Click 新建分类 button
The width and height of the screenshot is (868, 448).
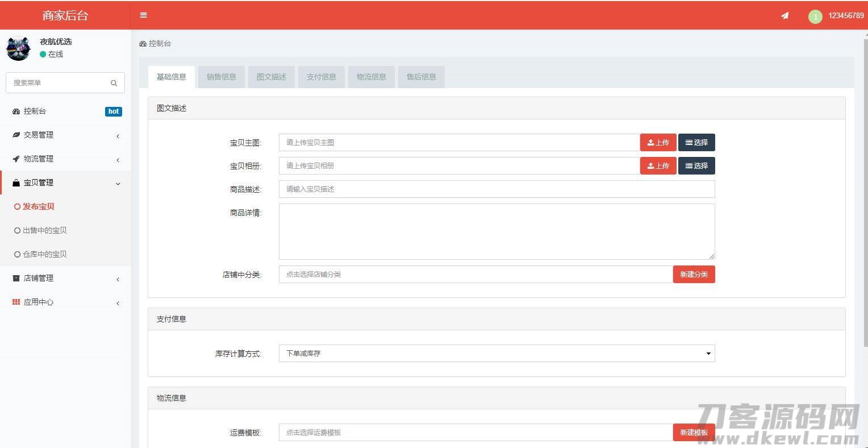click(694, 275)
